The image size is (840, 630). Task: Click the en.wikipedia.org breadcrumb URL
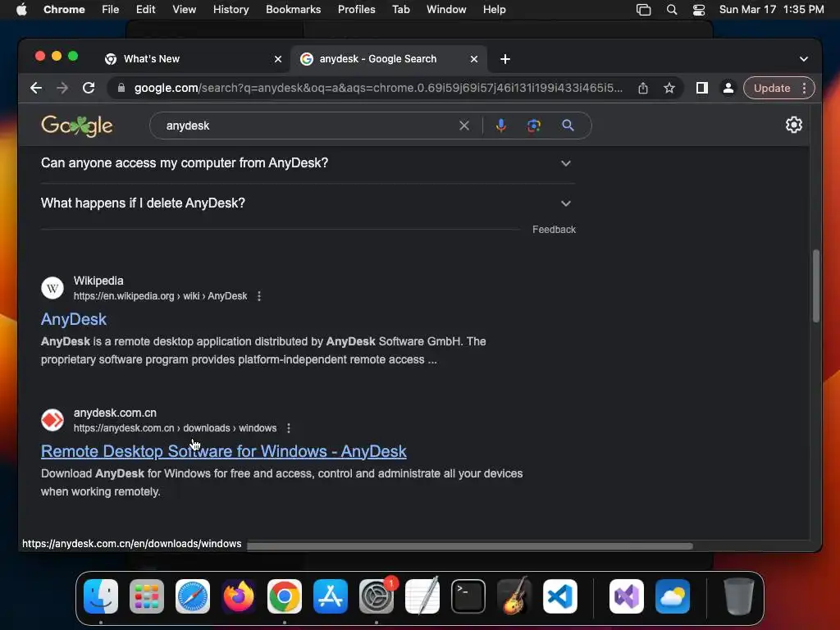tap(160, 295)
